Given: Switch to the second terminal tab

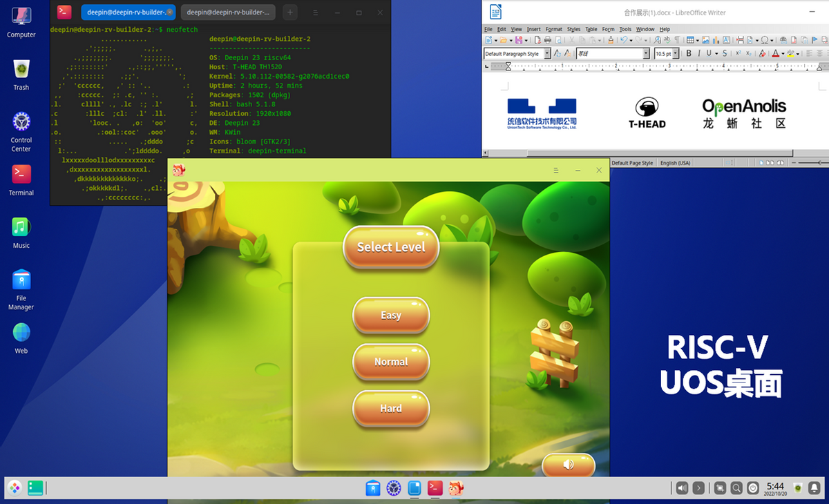Looking at the screenshot, I should pos(228,12).
